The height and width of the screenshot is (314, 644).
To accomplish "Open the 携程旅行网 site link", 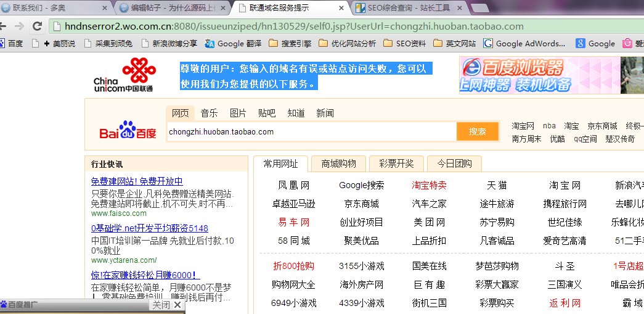I will [x=565, y=204].
